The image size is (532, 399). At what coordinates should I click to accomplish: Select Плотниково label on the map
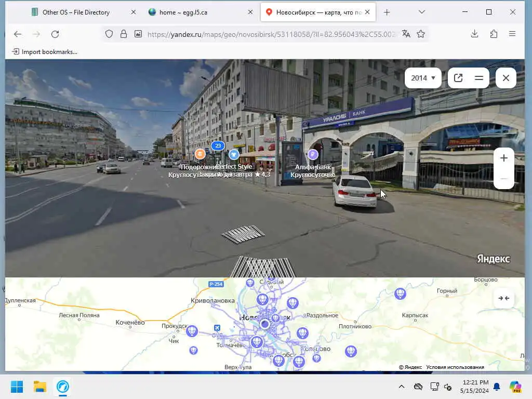pyautogui.click(x=355, y=326)
